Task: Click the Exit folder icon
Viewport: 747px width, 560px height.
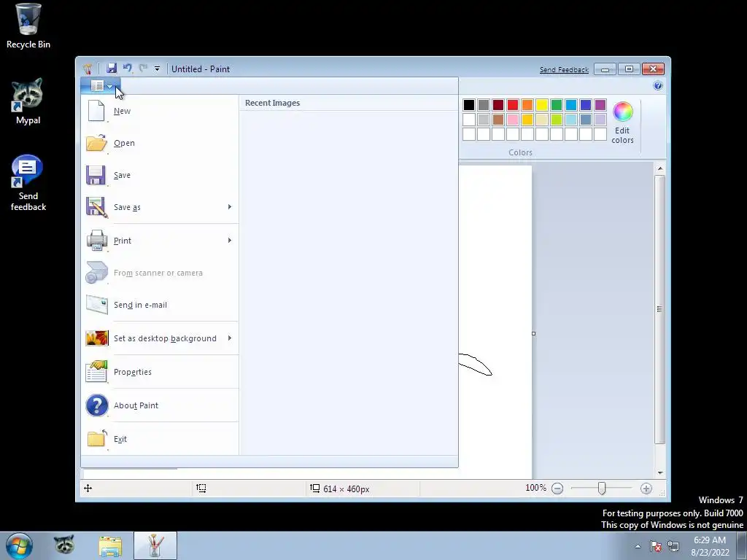Action: [97, 438]
